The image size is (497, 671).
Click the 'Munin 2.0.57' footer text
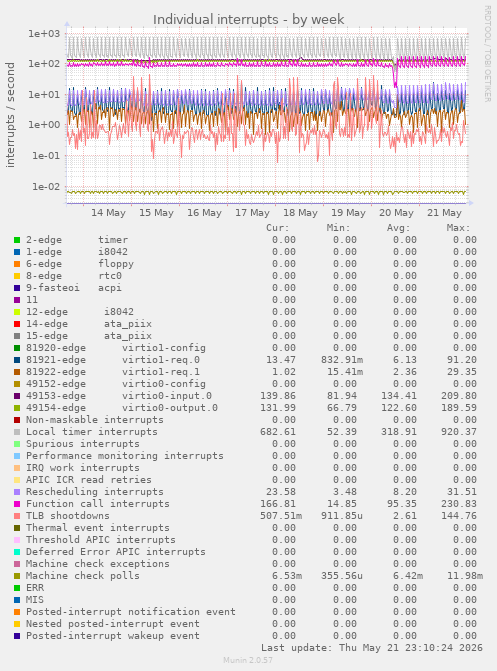click(x=248, y=660)
